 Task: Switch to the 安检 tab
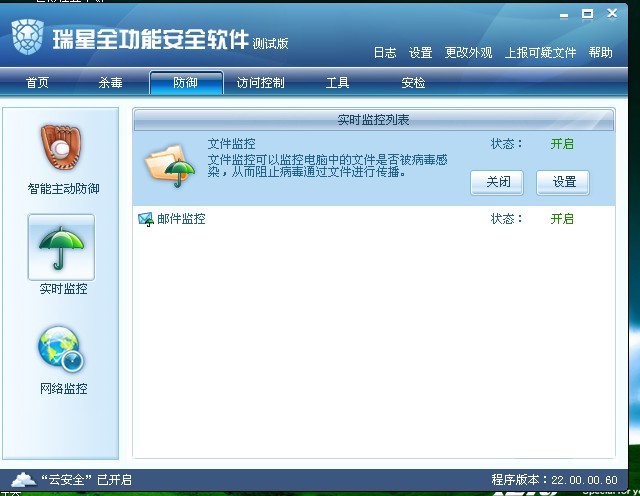(413, 83)
